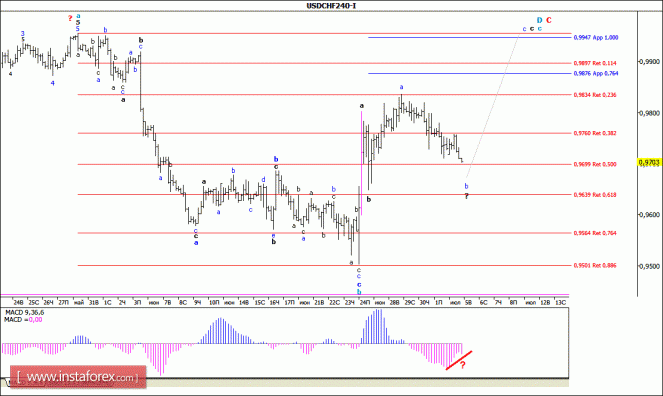Click the 0.9947 App 1.000 level label
The width and height of the screenshot is (663, 396).
[596, 38]
